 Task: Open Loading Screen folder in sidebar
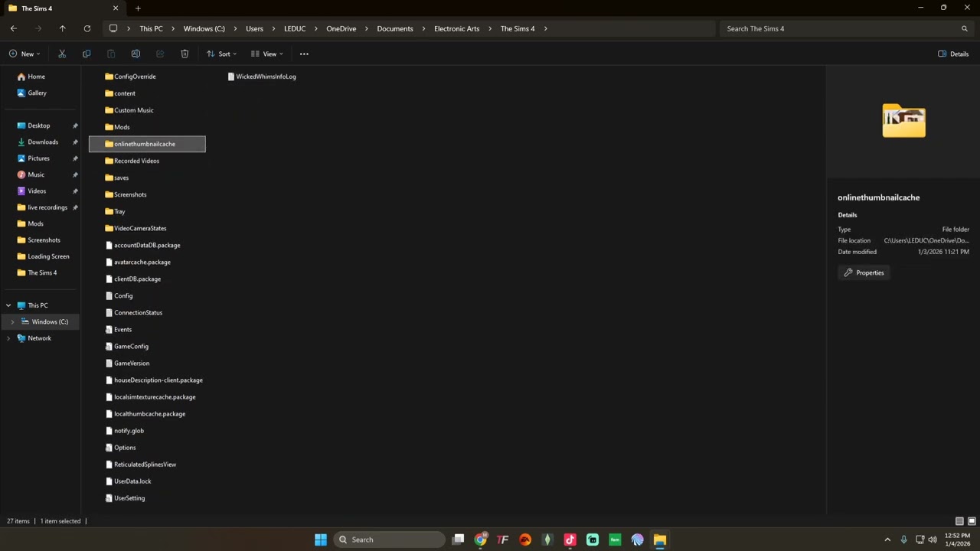pyautogui.click(x=48, y=256)
